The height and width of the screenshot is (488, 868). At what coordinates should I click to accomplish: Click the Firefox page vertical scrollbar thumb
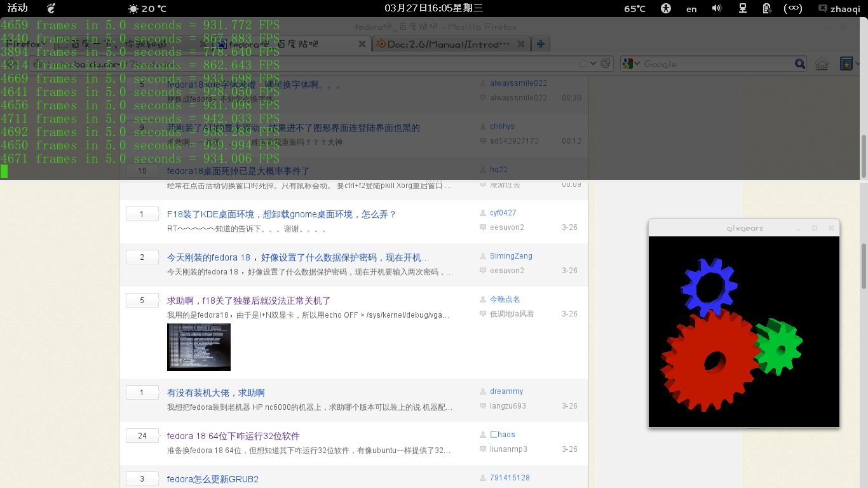point(863,266)
